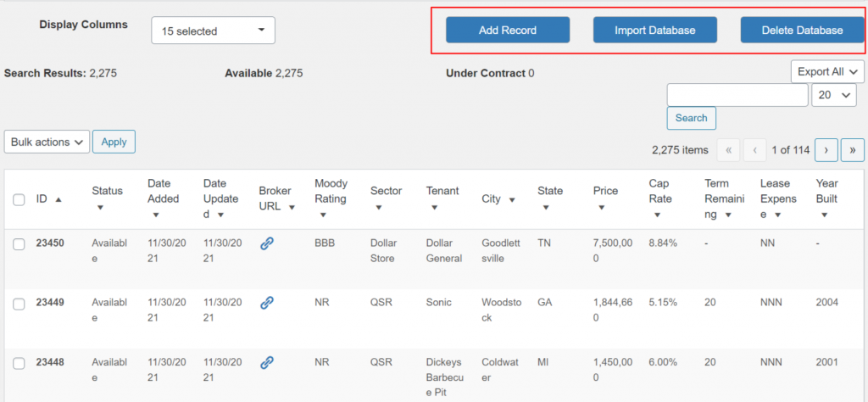Sort table by Status column arrow
This screenshot has height=402, width=868.
(x=100, y=208)
